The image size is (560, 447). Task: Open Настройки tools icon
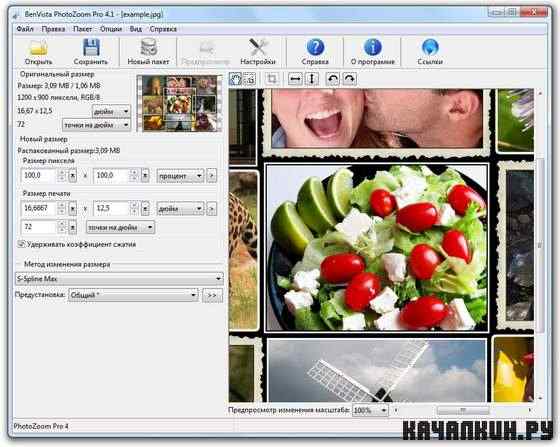point(258,47)
